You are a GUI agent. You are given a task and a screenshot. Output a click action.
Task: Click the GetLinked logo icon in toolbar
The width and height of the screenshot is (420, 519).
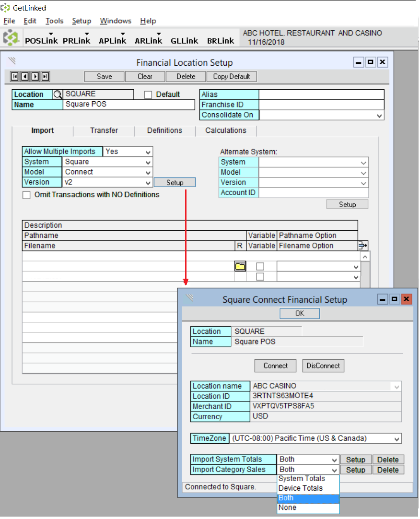click(11, 38)
